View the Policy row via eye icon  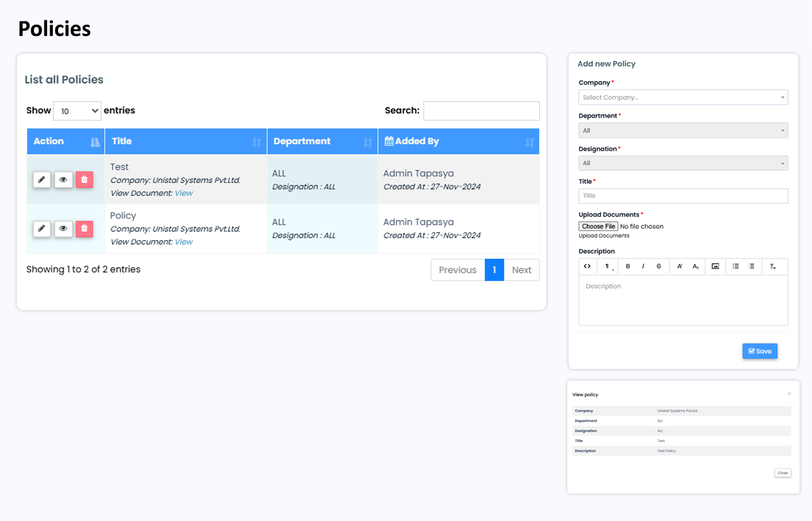pyautogui.click(x=63, y=229)
